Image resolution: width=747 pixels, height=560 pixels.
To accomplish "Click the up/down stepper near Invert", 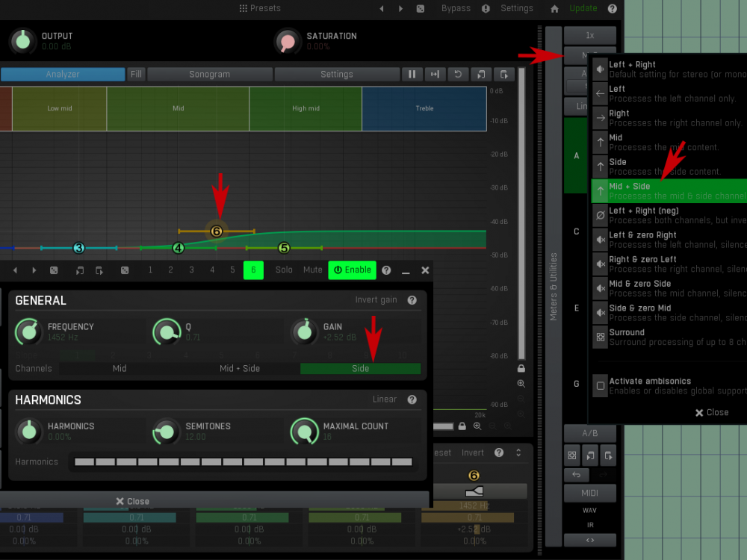I will (518, 453).
